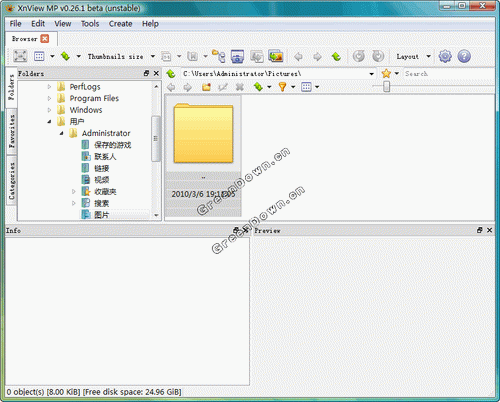The height and width of the screenshot is (402, 500).
Task: Create a new folder with the folder icon
Action: pos(206,87)
